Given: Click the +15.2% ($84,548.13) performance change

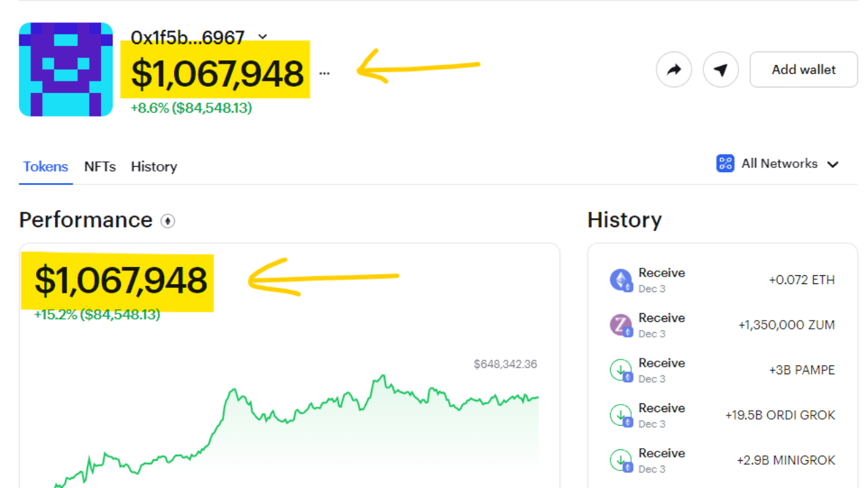Looking at the screenshot, I should [x=97, y=314].
